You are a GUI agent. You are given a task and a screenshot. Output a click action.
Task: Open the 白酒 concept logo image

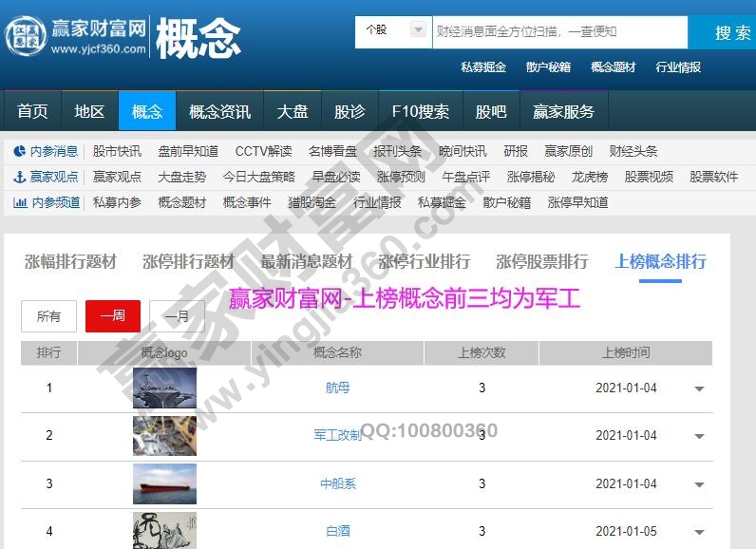click(164, 530)
